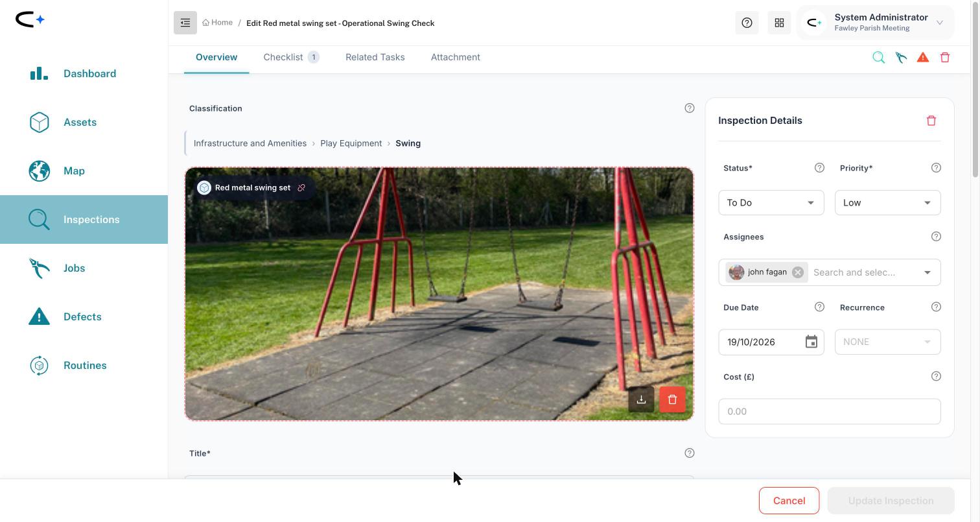Open Assignees help icon
Image resolution: width=980 pixels, height=522 pixels.
click(x=936, y=237)
